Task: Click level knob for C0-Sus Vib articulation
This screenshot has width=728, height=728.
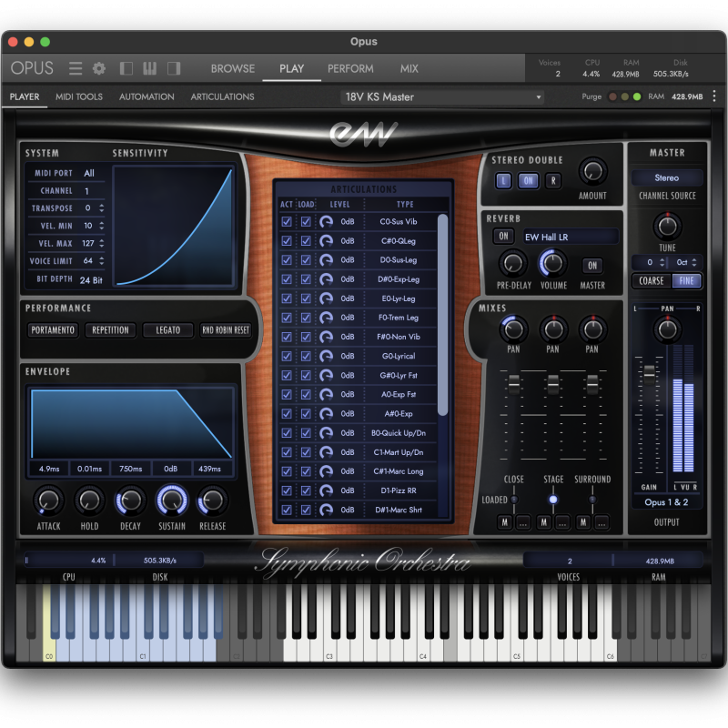Action: tap(327, 222)
